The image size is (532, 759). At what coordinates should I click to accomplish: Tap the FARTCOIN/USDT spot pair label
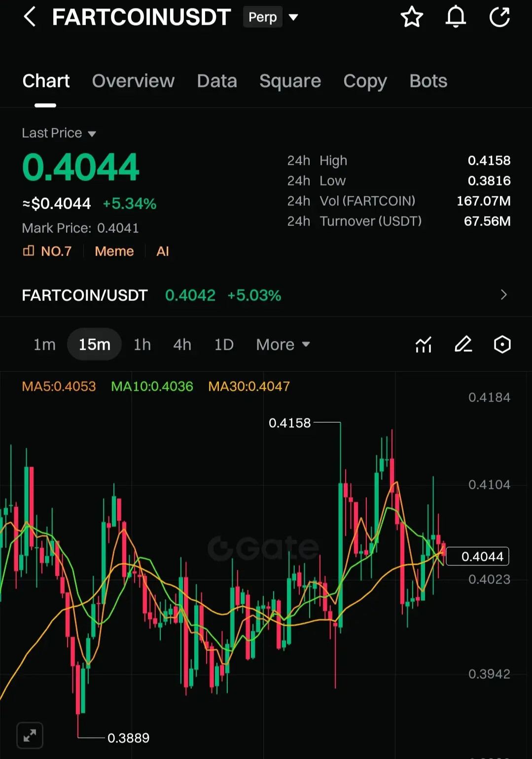pos(85,295)
